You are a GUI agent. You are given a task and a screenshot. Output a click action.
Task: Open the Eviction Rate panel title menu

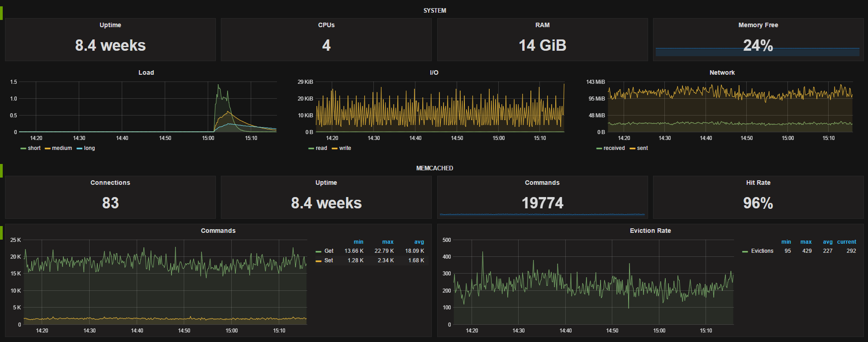coord(650,231)
